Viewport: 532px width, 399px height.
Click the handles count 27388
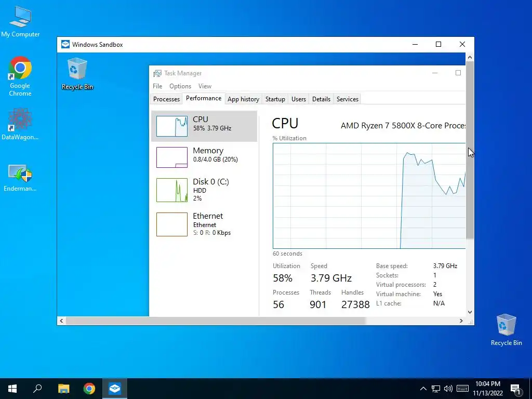[x=355, y=304]
